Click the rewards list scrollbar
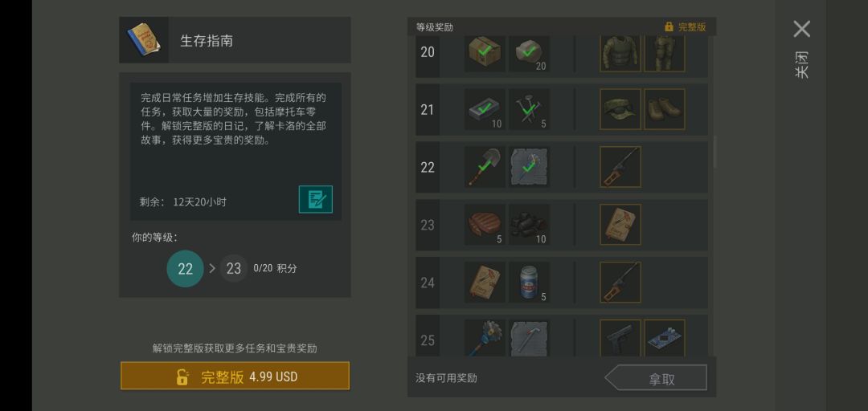 pyautogui.click(x=714, y=152)
